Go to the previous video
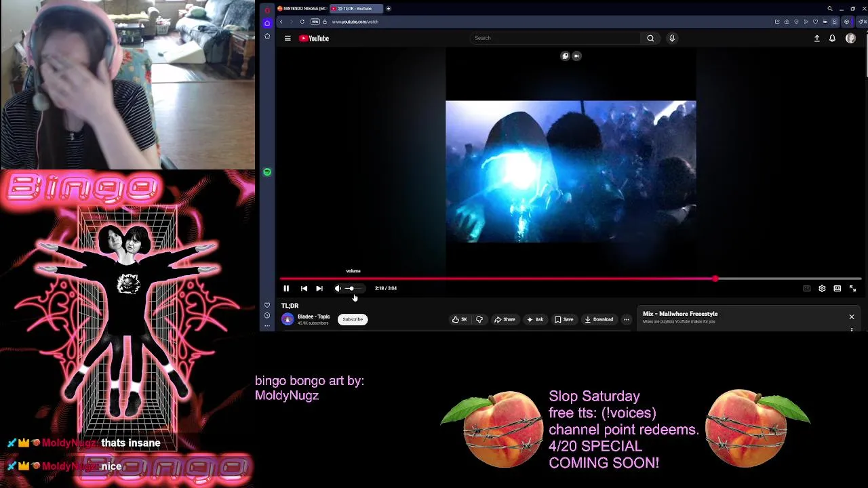The image size is (868, 488). point(304,289)
